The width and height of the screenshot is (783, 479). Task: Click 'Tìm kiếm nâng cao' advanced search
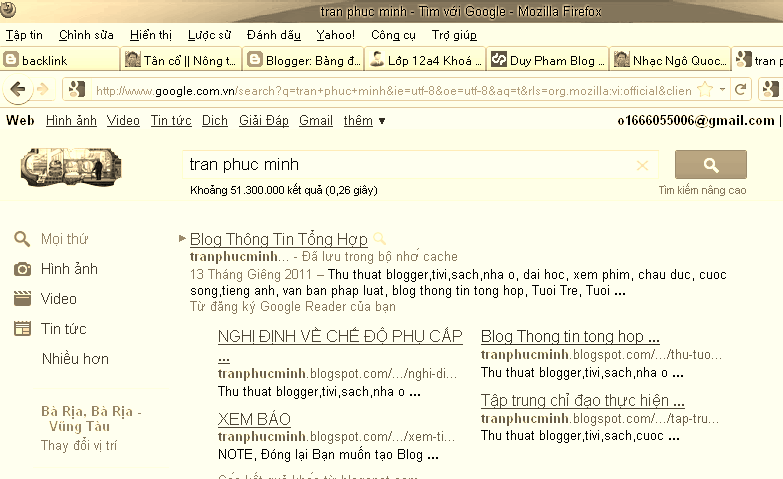702,190
